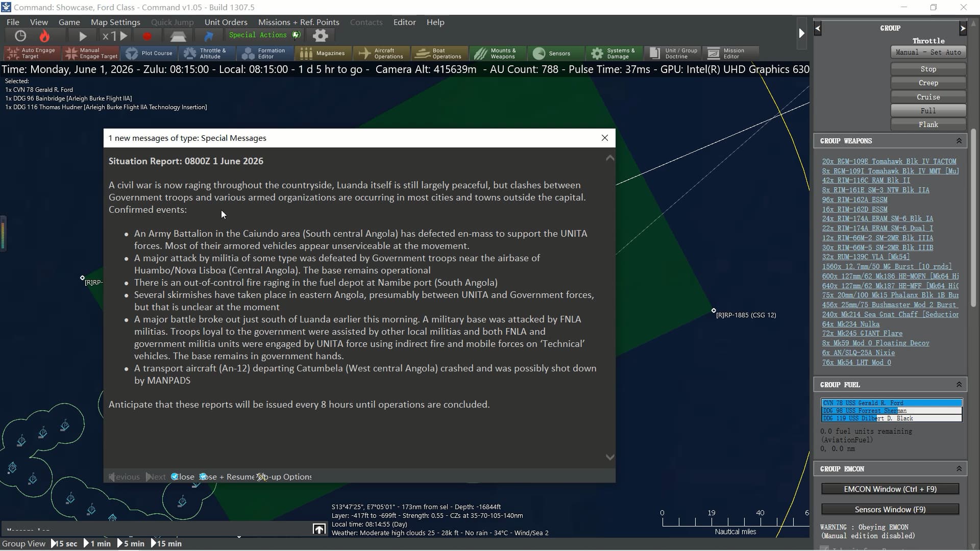
Task: Open Unit / Group Doctrine
Action: pos(673,53)
